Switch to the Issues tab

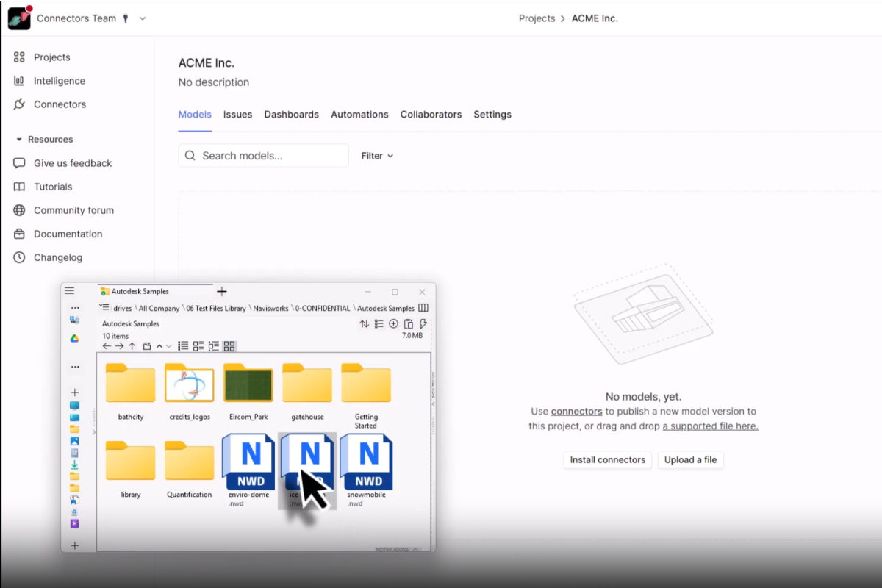237,115
